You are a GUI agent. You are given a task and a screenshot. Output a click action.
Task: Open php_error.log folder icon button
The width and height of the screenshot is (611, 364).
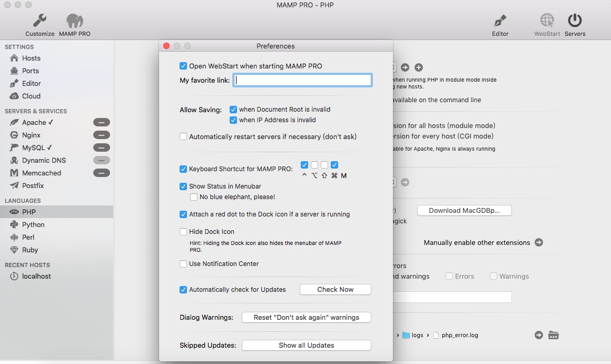point(553,335)
